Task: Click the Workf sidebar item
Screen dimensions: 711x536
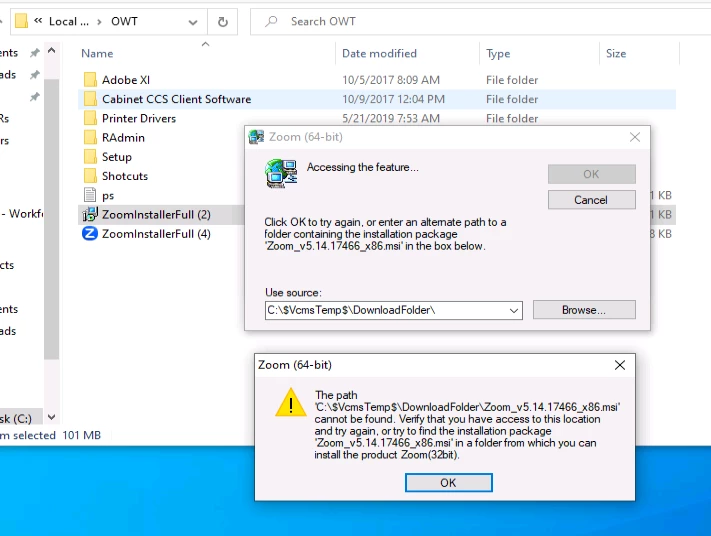Action: (x=22, y=214)
